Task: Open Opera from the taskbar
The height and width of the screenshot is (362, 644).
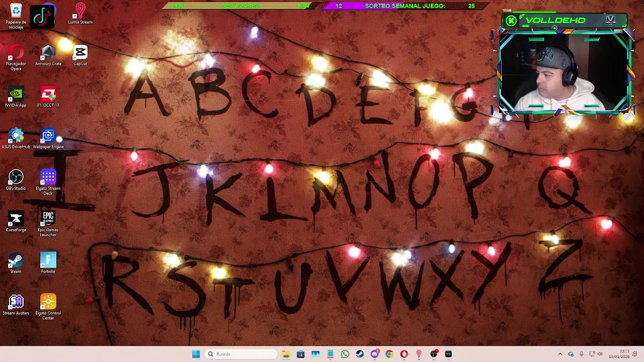Action: click(x=404, y=354)
